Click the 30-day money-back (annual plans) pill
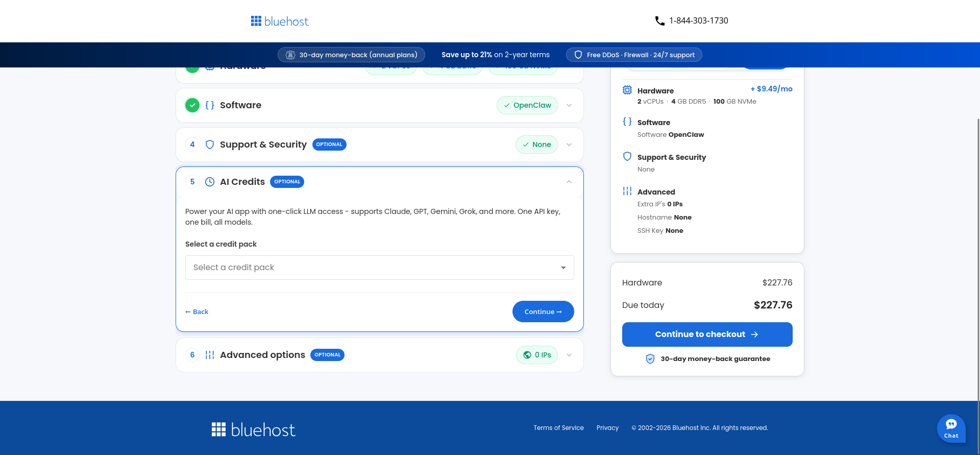The height and width of the screenshot is (455, 980). [x=351, y=55]
